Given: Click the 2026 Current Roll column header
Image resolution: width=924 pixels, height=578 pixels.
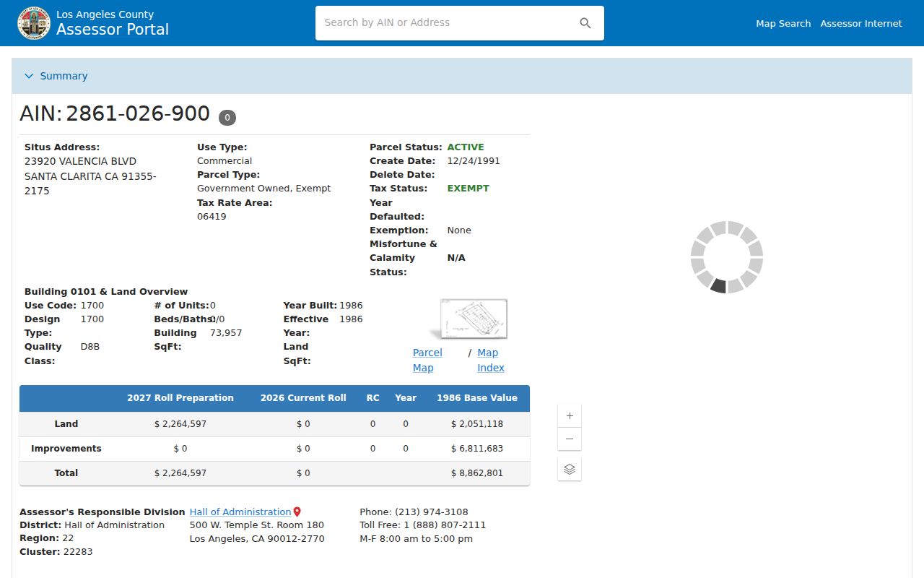Looking at the screenshot, I should [x=303, y=398].
